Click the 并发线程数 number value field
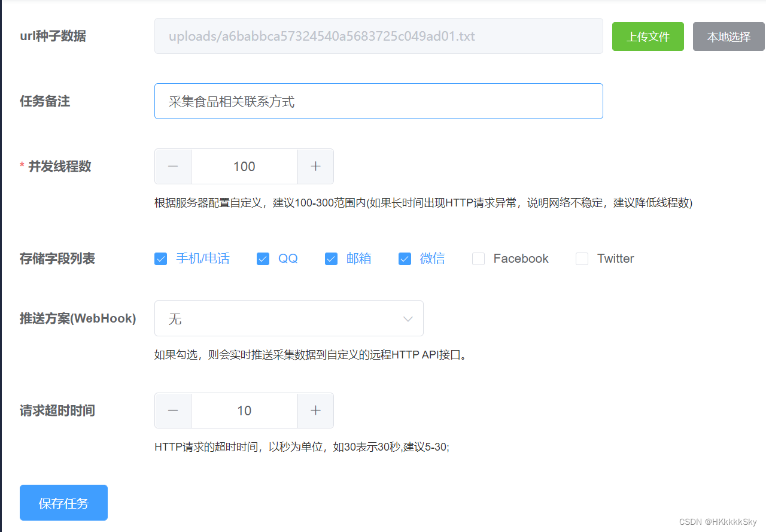766x532 pixels. point(244,166)
